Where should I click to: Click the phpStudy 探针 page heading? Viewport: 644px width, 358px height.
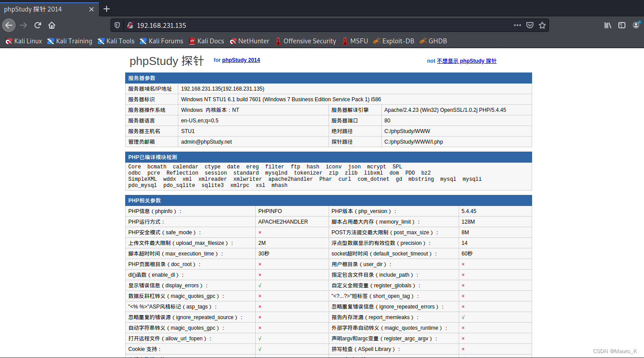click(167, 61)
